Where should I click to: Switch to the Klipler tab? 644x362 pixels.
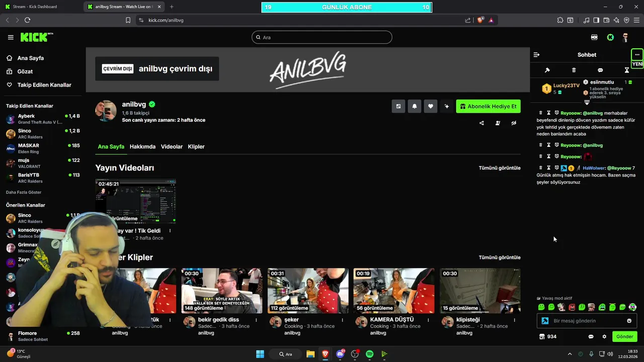[x=196, y=146]
